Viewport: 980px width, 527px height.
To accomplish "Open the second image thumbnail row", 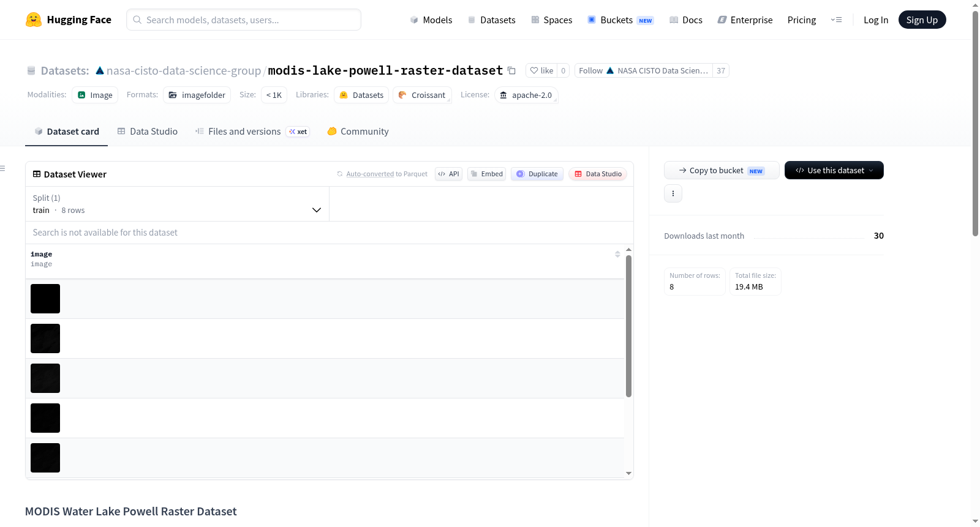I will [45, 338].
